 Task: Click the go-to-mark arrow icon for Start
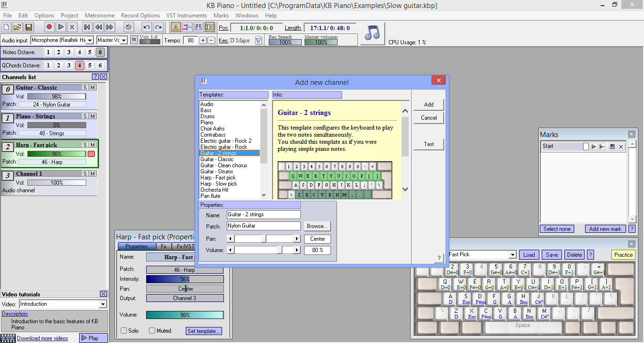[603, 147]
